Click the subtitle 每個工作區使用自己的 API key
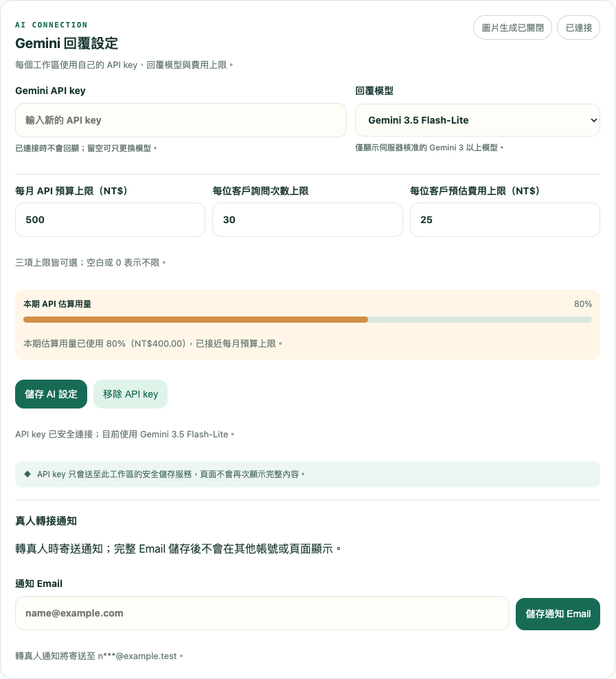Image resolution: width=616 pixels, height=679 pixels. [124, 65]
